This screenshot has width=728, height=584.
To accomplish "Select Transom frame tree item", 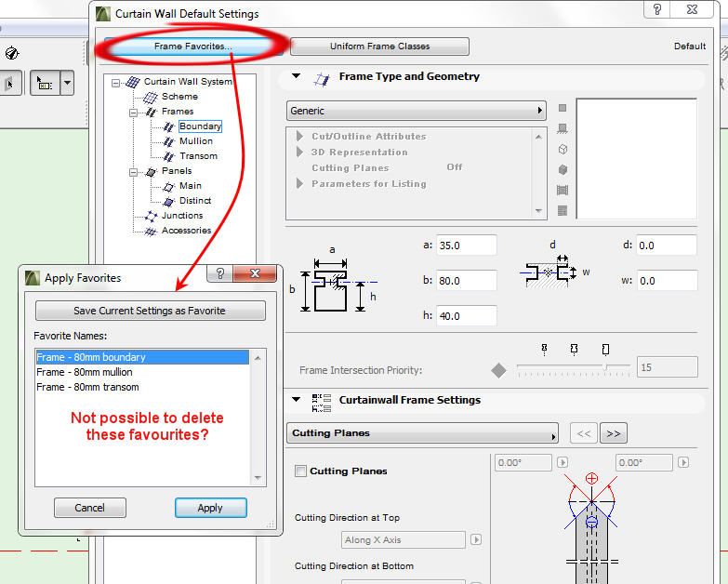I will (x=198, y=156).
